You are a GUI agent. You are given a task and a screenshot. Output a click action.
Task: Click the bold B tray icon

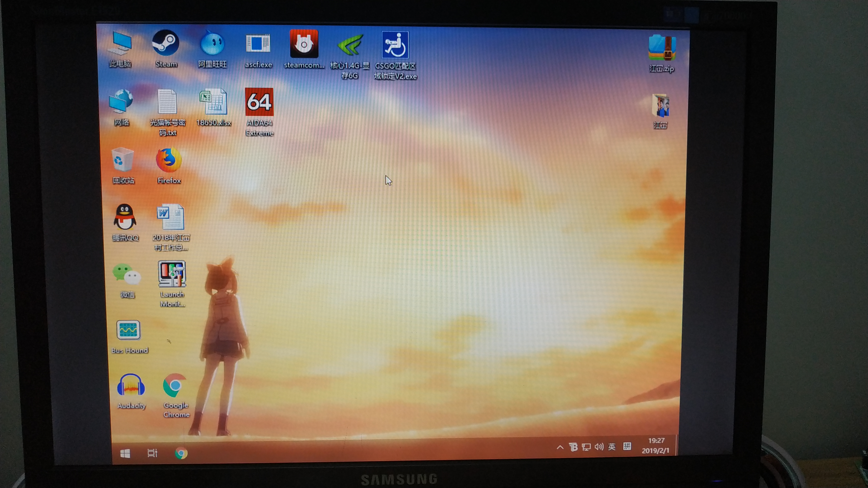573,447
